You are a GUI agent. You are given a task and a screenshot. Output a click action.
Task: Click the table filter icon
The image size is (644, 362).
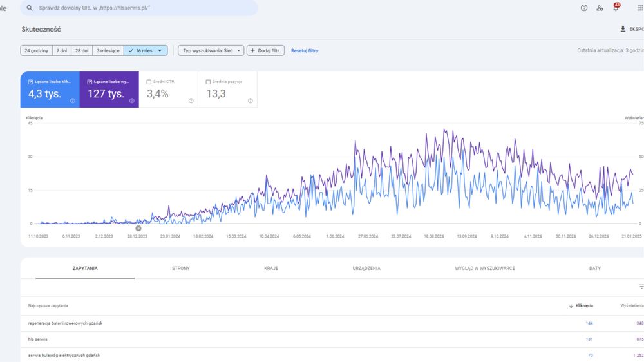coord(641,287)
